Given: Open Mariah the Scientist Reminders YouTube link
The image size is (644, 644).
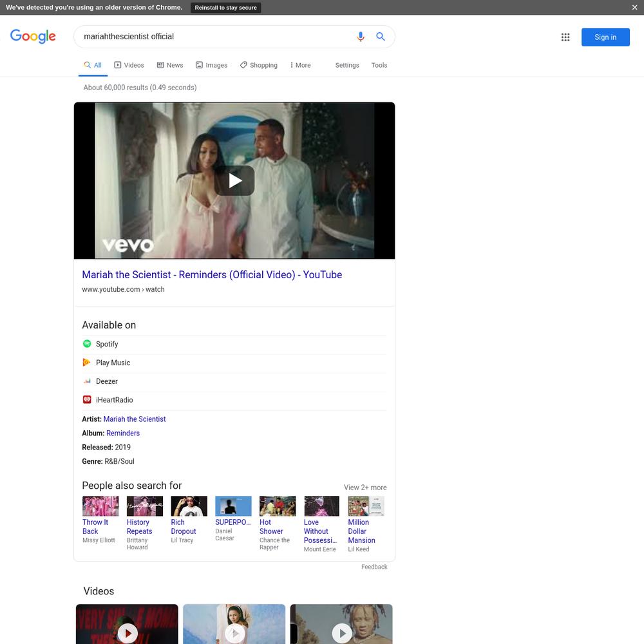Looking at the screenshot, I should (x=212, y=275).
